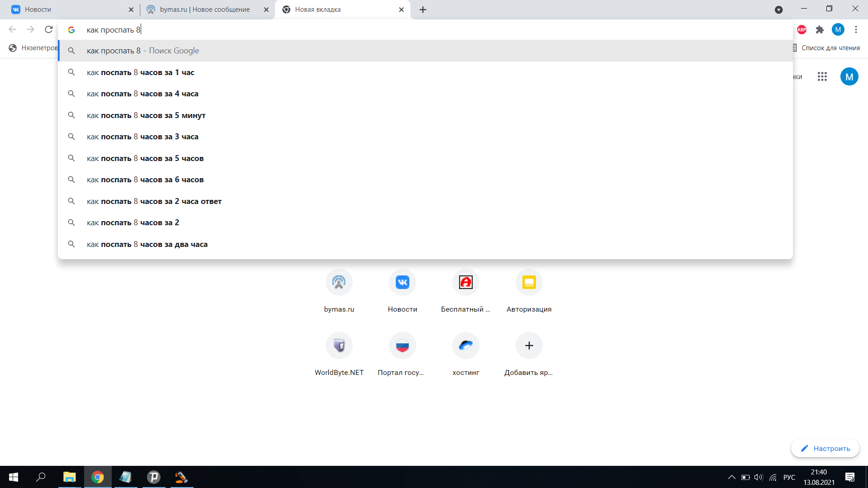
Task: Click the Add shortcut plus tile
Action: point(529,346)
